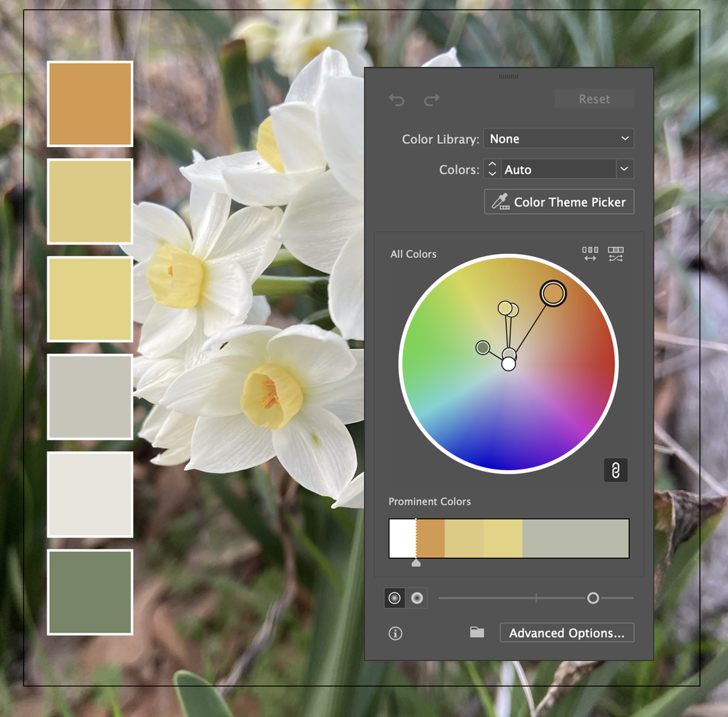The image size is (728, 717).
Task: Select the All Colors section header
Action: 414,254
